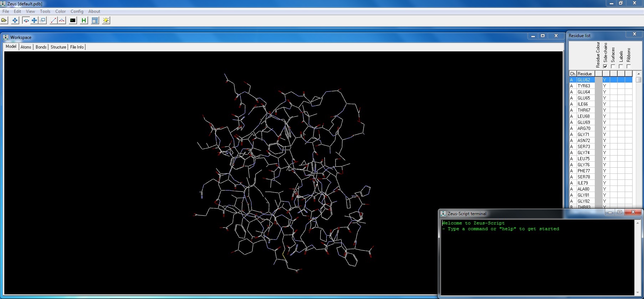Minimize the Workspace window
Image resolution: width=644 pixels, height=299 pixels.
pos(533,36)
